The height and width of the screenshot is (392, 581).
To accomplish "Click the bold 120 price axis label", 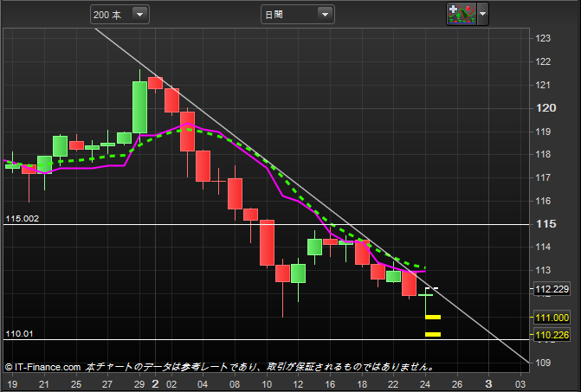I will tap(545, 108).
